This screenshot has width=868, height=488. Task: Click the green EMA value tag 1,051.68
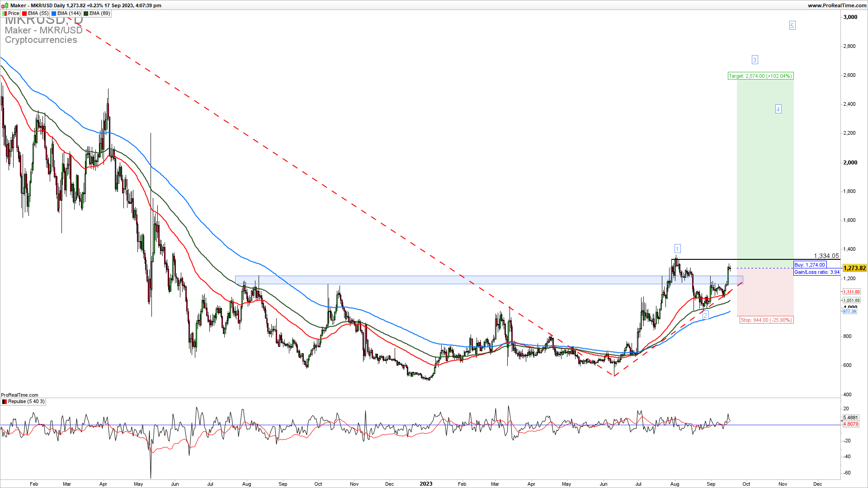(x=852, y=300)
